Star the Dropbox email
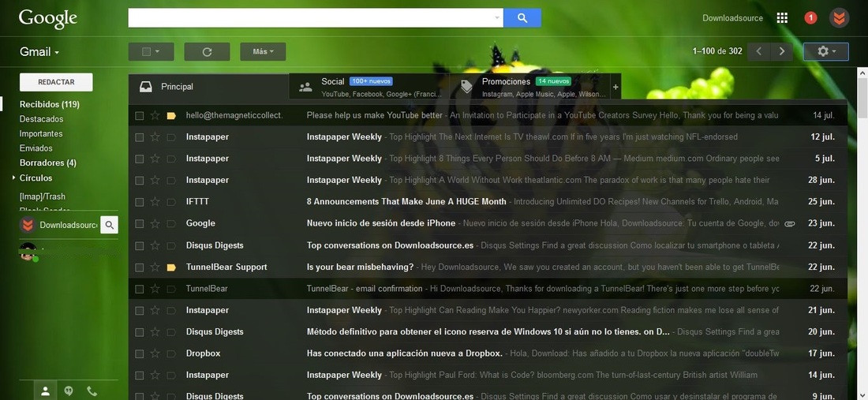 pyautogui.click(x=155, y=353)
